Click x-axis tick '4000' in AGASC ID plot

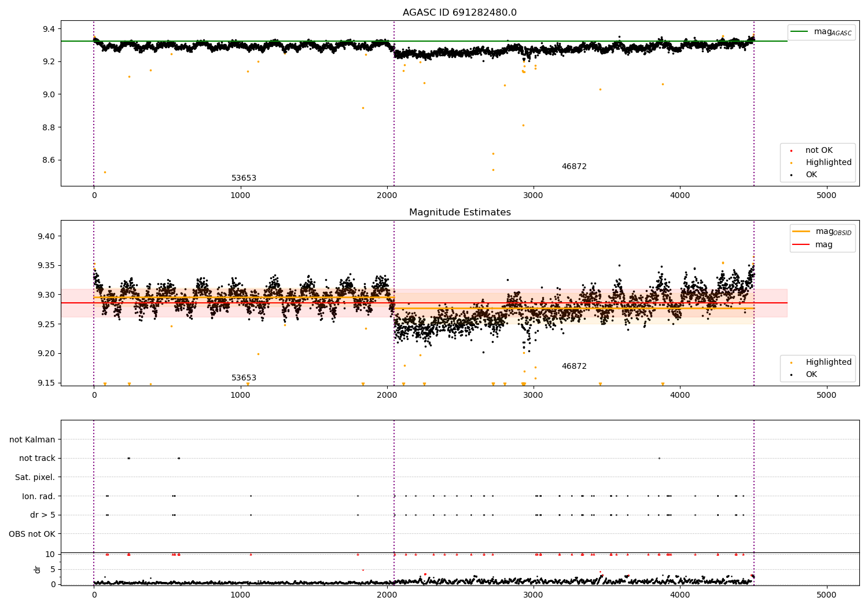click(680, 196)
